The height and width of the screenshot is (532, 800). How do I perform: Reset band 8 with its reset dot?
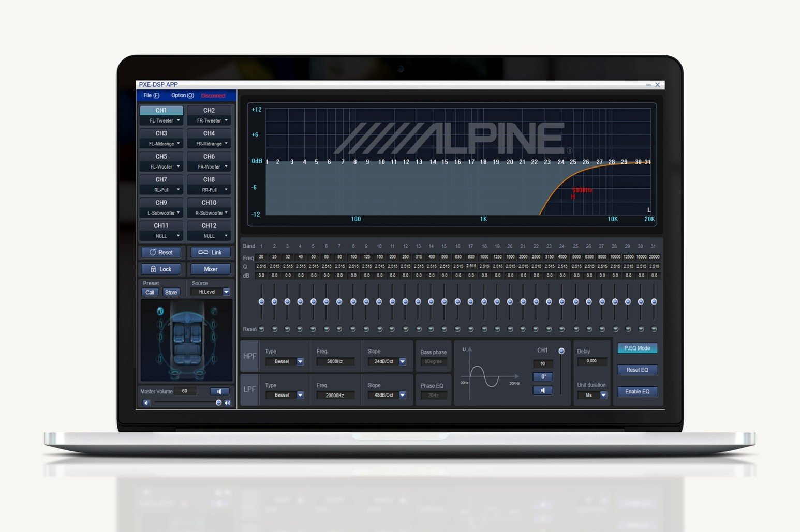[x=353, y=329]
